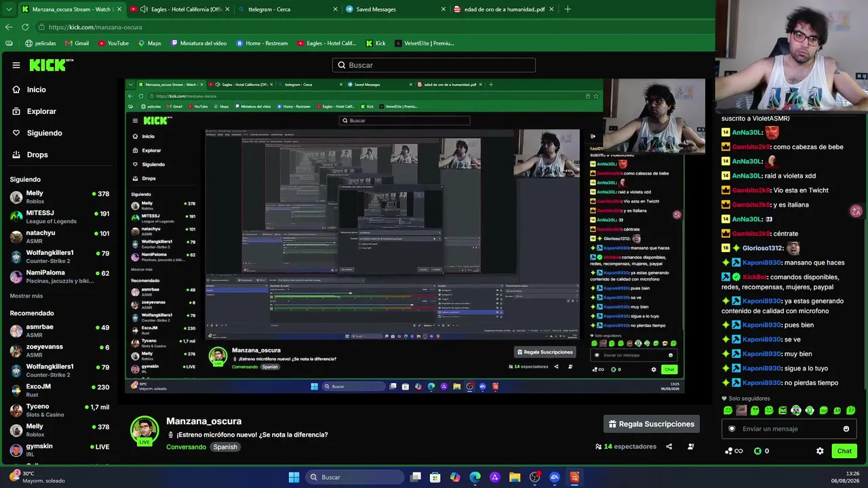Viewport: 868px width, 488px height.
Task: Select the Manzana_oscura Stream tab
Action: pyautogui.click(x=71, y=9)
